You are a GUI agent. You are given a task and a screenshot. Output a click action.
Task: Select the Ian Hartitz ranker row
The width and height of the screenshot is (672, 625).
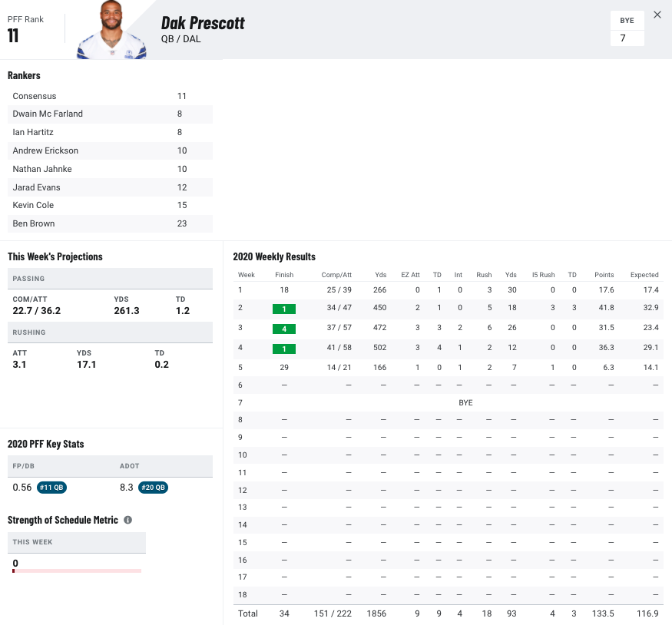tap(110, 132)
